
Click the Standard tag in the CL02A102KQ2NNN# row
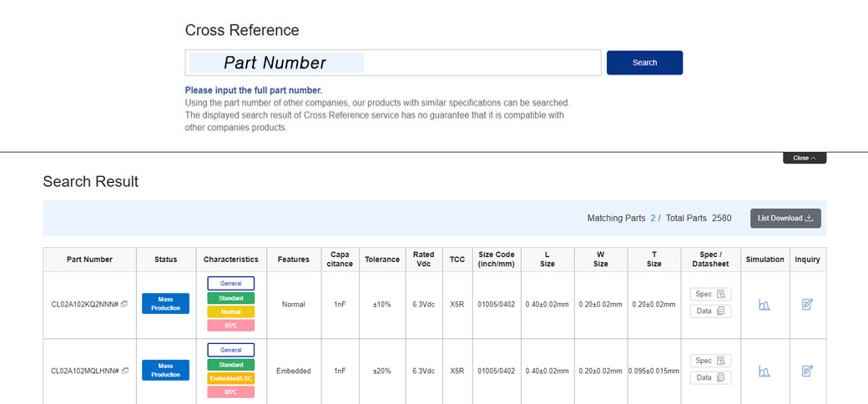coord(231,298)
